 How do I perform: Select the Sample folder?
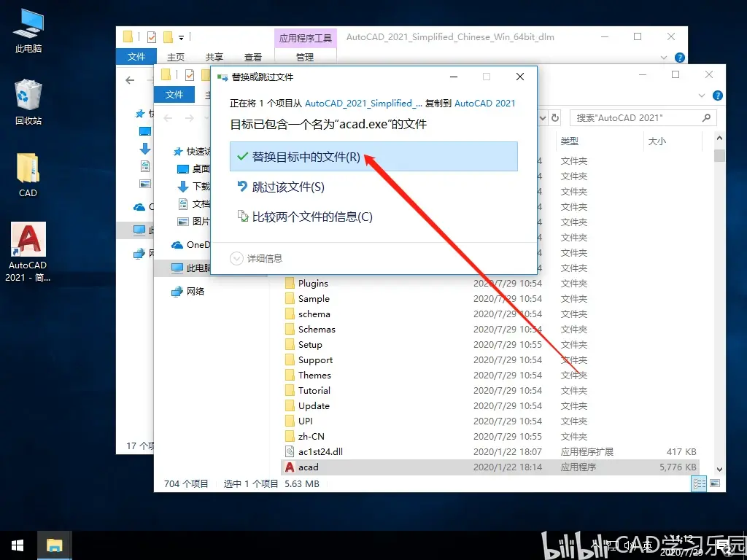click(314, 298)
